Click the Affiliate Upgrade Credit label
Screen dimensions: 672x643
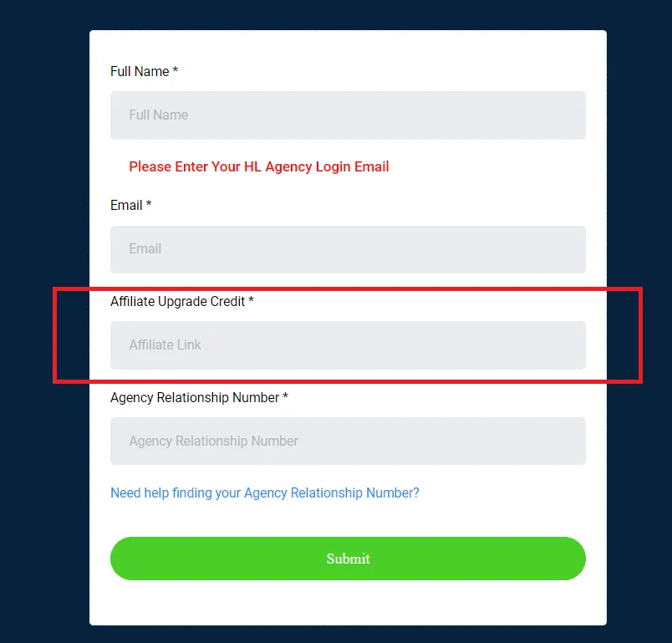[x=177, y=301]
